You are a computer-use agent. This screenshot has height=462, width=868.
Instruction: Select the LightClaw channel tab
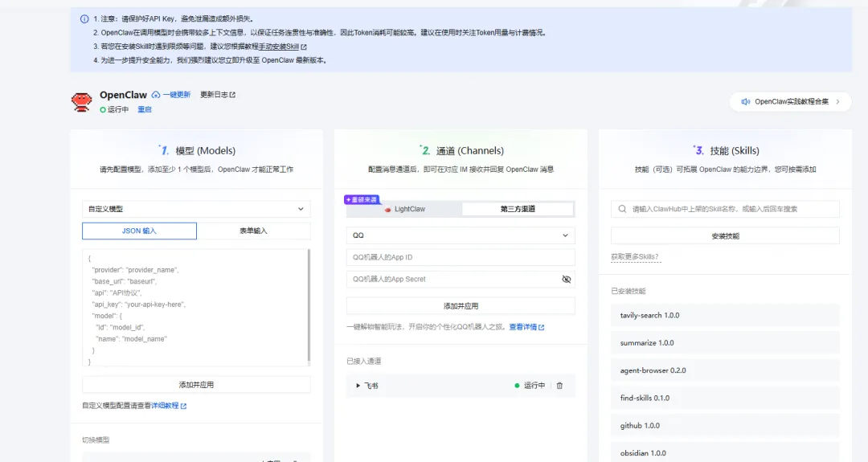coord(404,209)
